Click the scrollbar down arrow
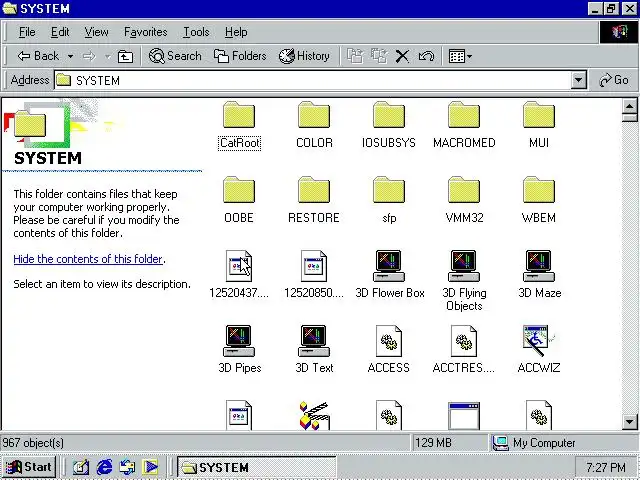640x480 pixels. (629, 422)
